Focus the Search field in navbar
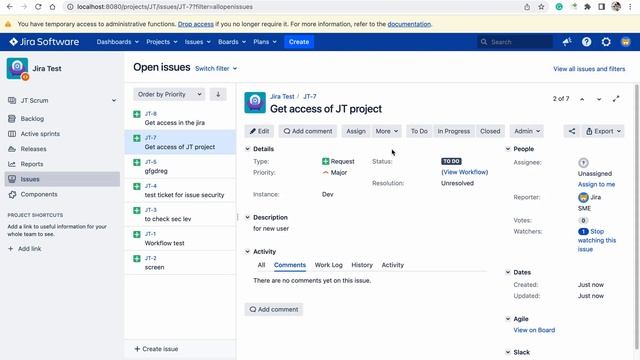Viewport: 640px width, 360px height. 515,42
